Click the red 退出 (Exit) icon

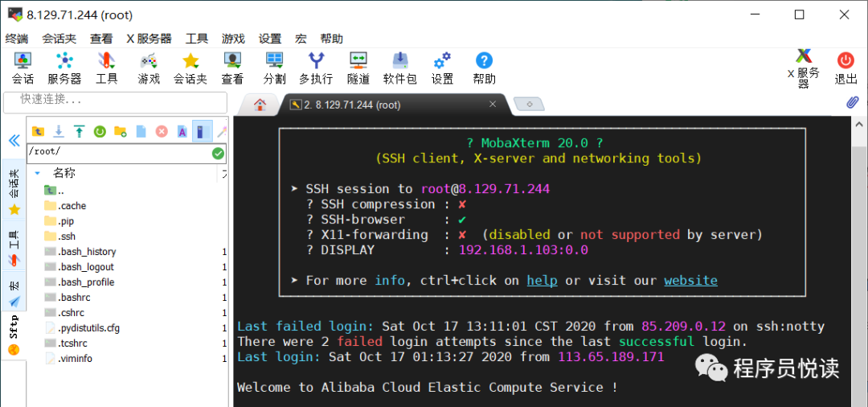coord(845,68)
